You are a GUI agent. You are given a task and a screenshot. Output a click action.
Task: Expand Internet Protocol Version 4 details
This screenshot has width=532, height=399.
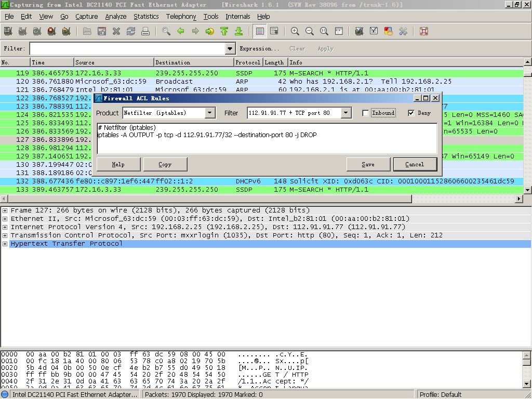5,227
